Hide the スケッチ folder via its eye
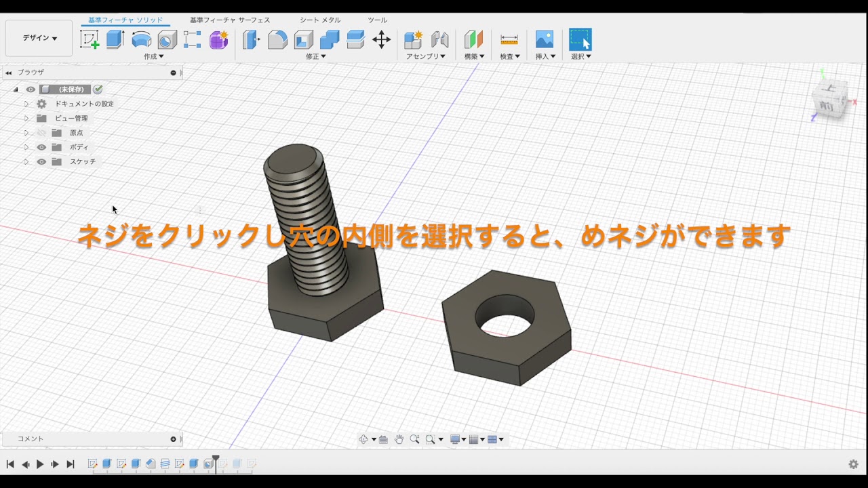Image resolution: width=868 pixels, height=488 pixels. click(41, 162)
